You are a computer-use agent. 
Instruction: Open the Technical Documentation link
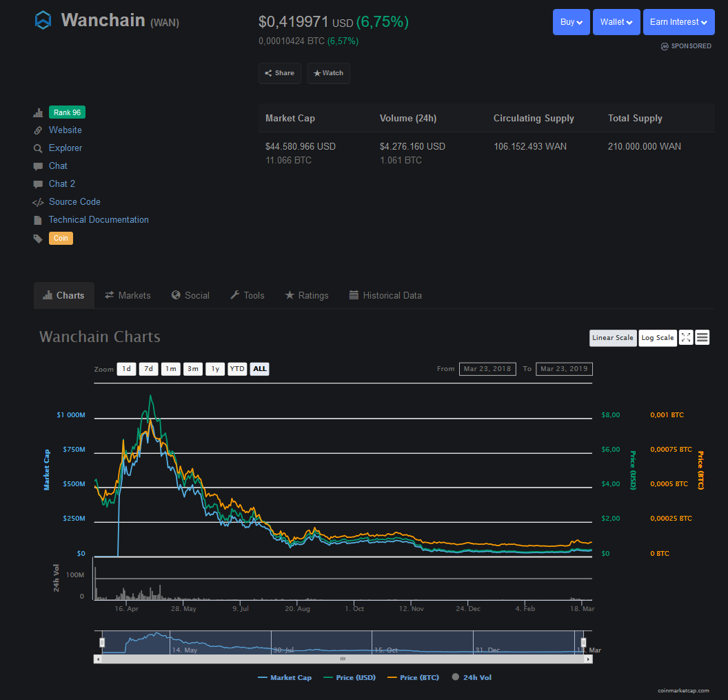point(99,220)
